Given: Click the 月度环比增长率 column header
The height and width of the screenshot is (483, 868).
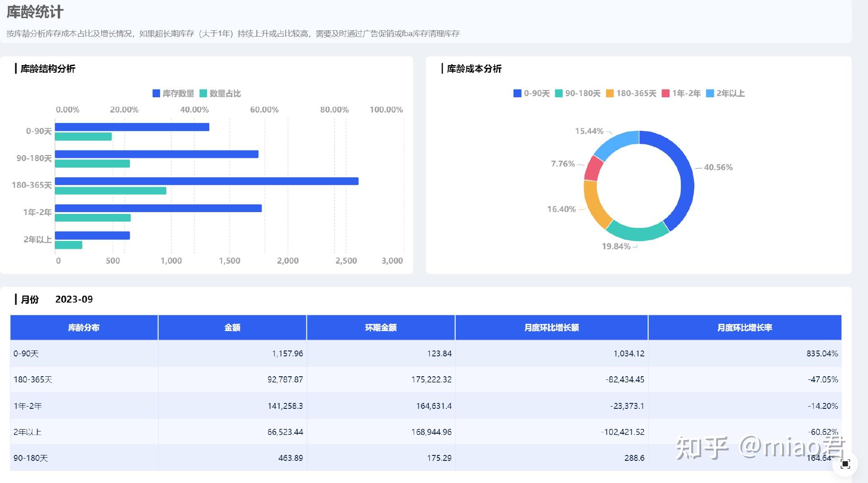Looking at the screenshot, I should click(744, 327).
